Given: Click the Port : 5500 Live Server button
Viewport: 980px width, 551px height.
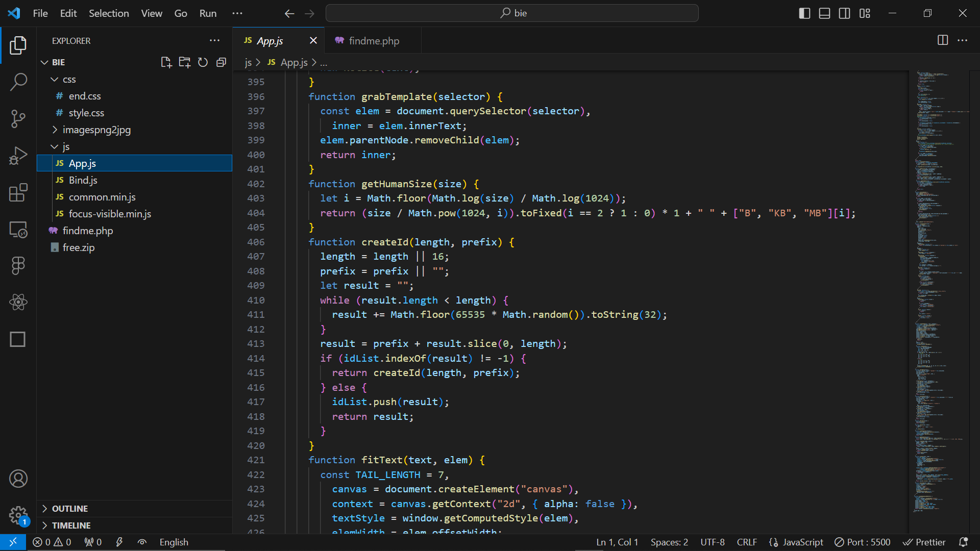Looking at the screenshot, I should [863, 542].
